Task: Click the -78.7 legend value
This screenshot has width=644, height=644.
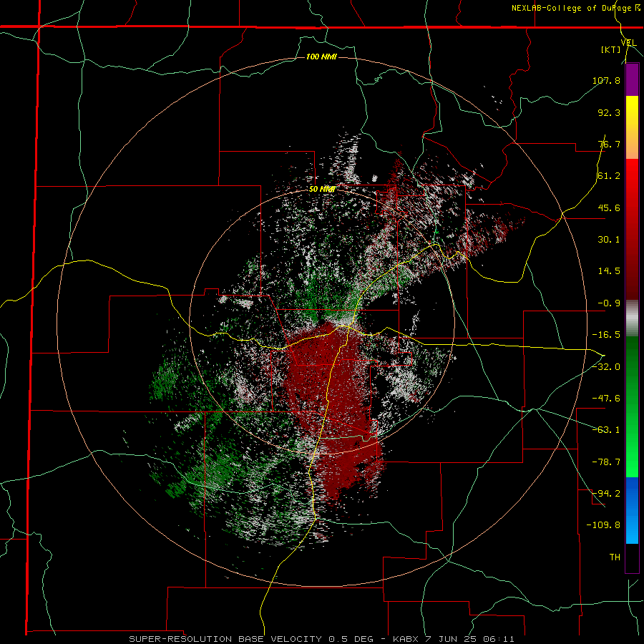Action: coord(606,462)
